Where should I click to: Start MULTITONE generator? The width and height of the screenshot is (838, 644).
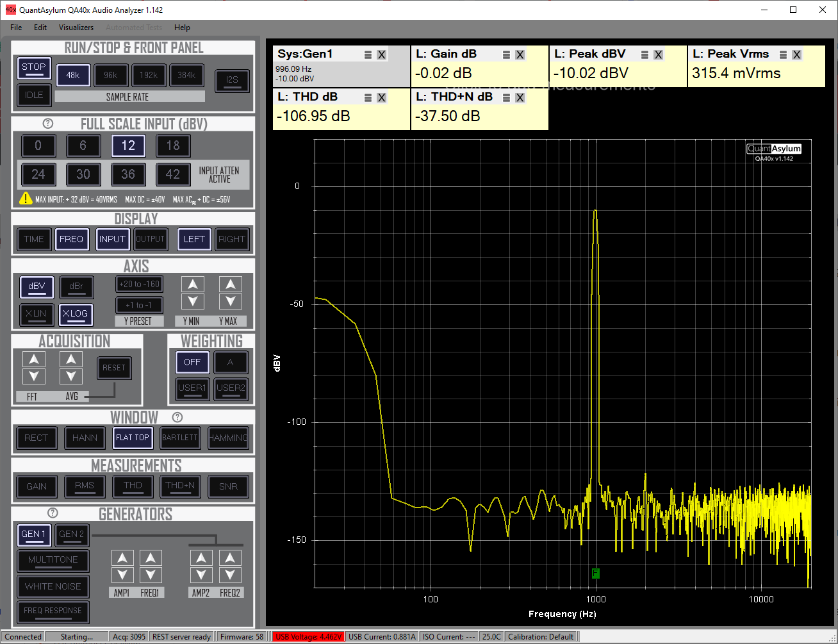(x=53, y=560)
